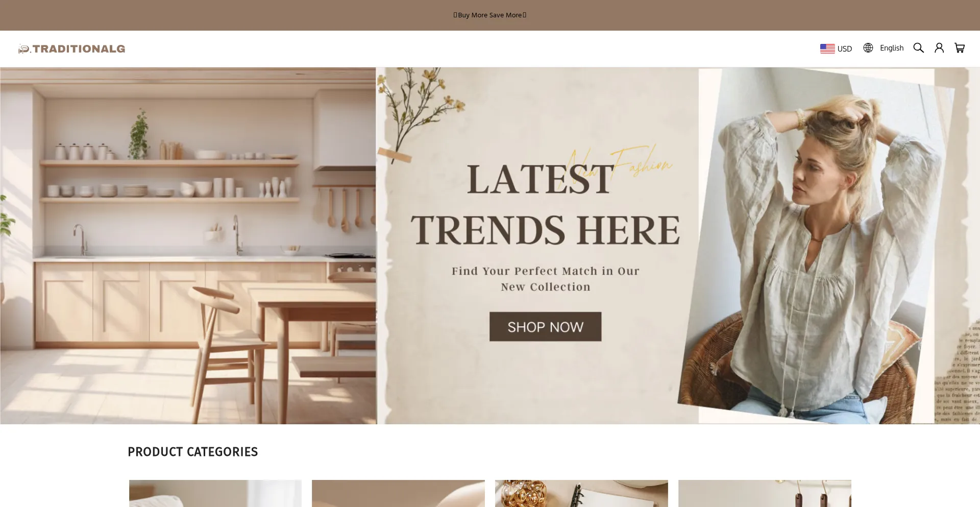The height and width of the screenshot is (507, 980).
Task: Click the SHOP NOW button
Action: click(545, 327)
